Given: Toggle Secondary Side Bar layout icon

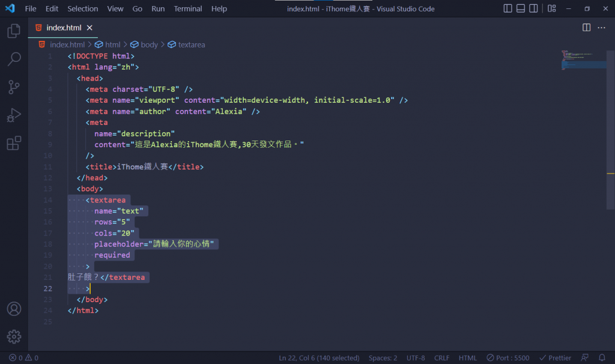Looking at the screenshot, I should 533,8.
